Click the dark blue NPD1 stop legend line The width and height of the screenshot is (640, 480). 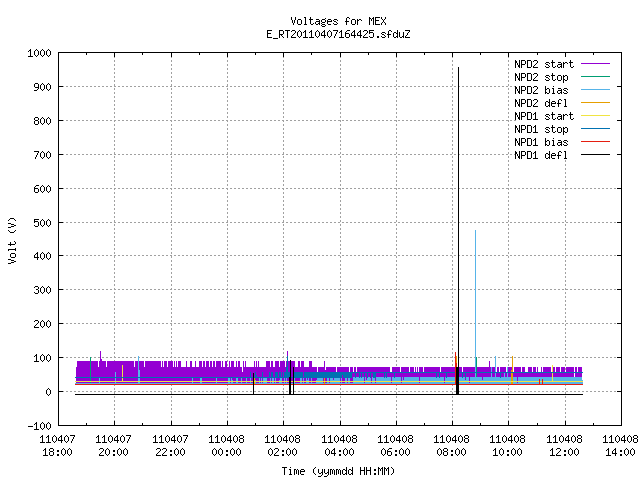coord(595,129)
